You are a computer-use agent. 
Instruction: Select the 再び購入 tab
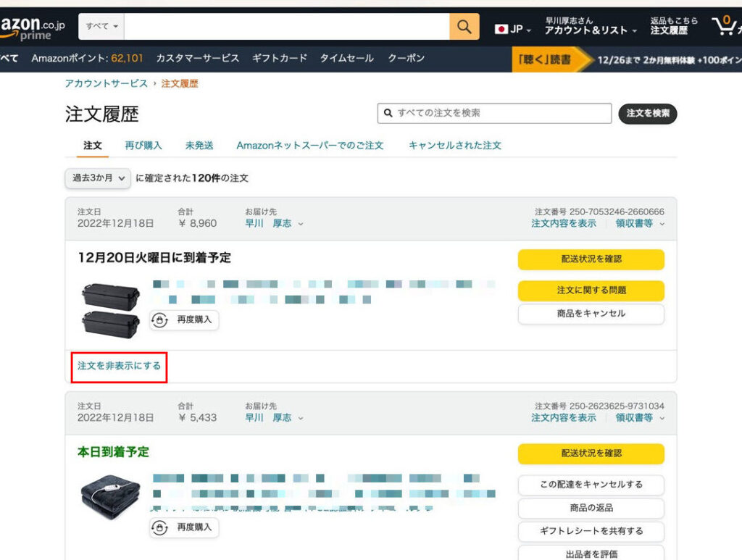coord(143,146)
